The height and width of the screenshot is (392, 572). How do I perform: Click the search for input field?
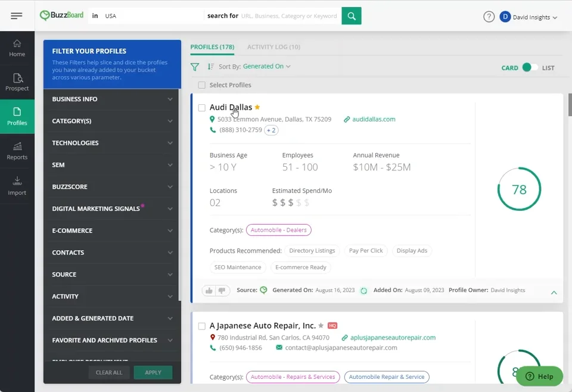(289, 16)
